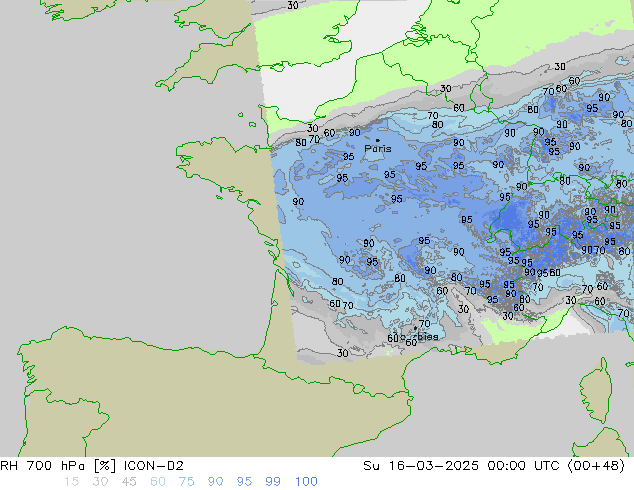This screenshot has width=634, height=490.
Task: Click the '00:00 UTC' time text
Action: (x=524, y=466)
